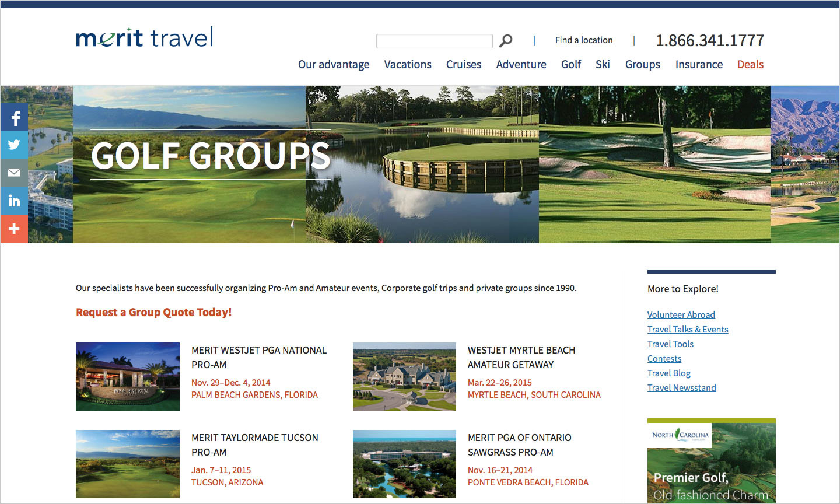Click phone number 1.866.341.1777
The image size is (840, 504).
[x=710, y=40]
